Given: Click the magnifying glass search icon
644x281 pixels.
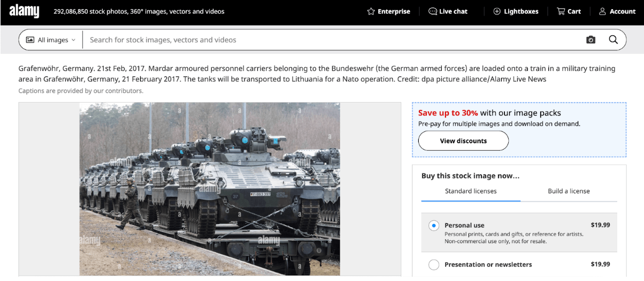Looking at the screenshot, I should (613, 40).
